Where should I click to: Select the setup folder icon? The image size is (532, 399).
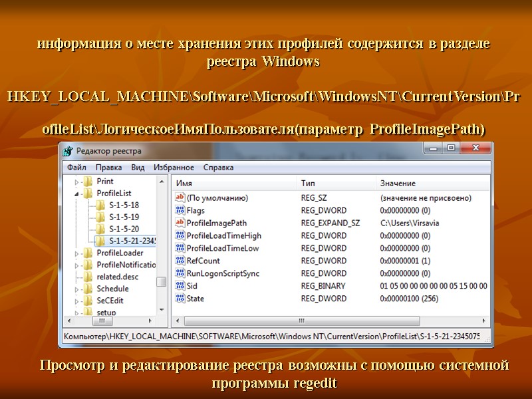click(x=88, y=311)
